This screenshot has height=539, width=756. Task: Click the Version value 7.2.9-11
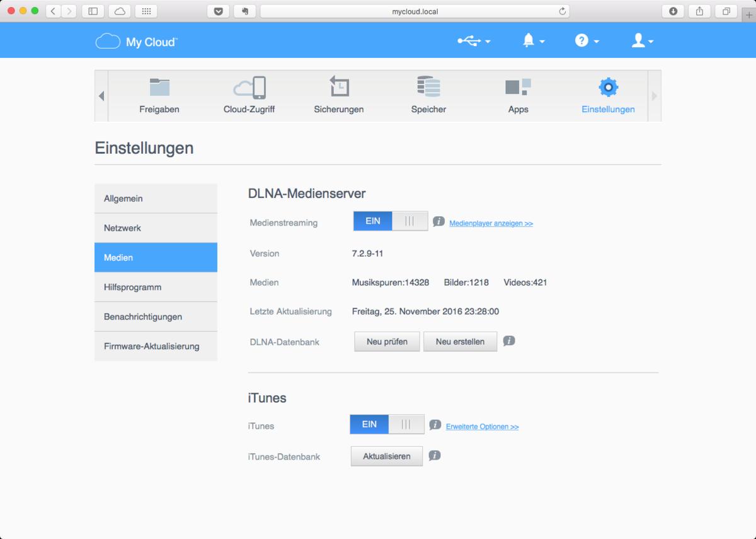(x=367, y=253)
